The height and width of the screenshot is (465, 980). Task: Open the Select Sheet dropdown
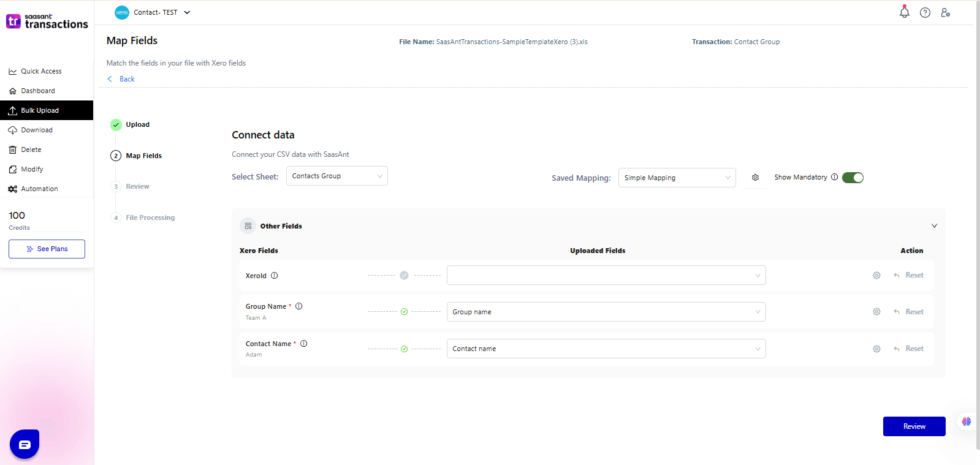tap(336, 176)
